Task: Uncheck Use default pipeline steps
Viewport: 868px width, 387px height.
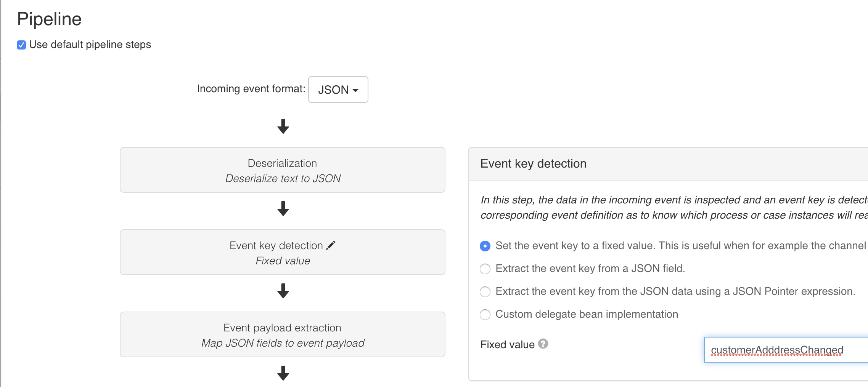Action: (21, 45)
